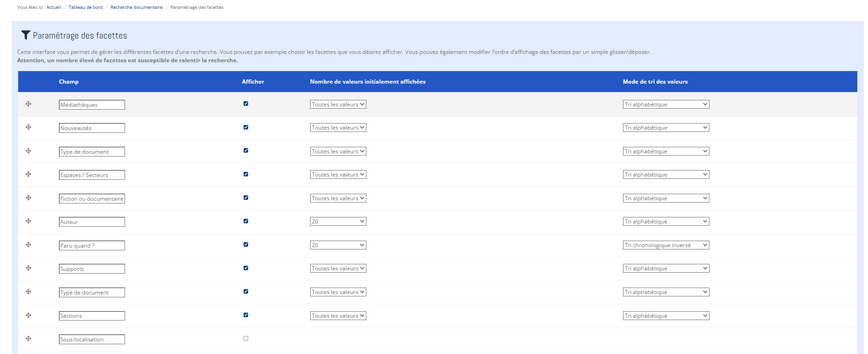Image resolution: width=868 pixels, height=354 pixels.
Task: Enable the Afficher checkbox for Sous-localisation
Action: tap(246, 338)
